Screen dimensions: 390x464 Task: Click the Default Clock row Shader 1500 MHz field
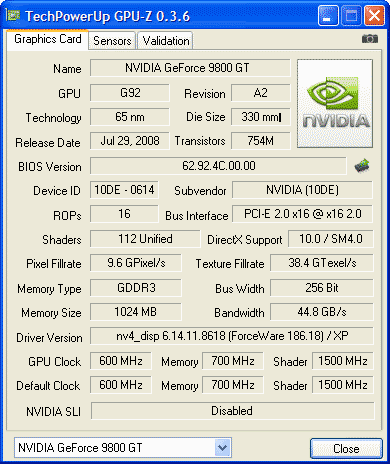click(x=343, y=385)
